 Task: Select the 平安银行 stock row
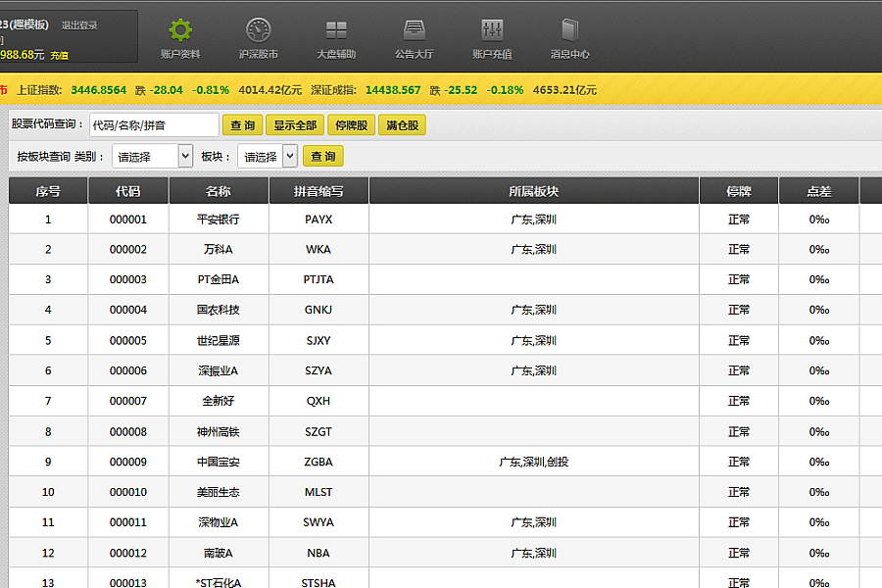(218, 220)
